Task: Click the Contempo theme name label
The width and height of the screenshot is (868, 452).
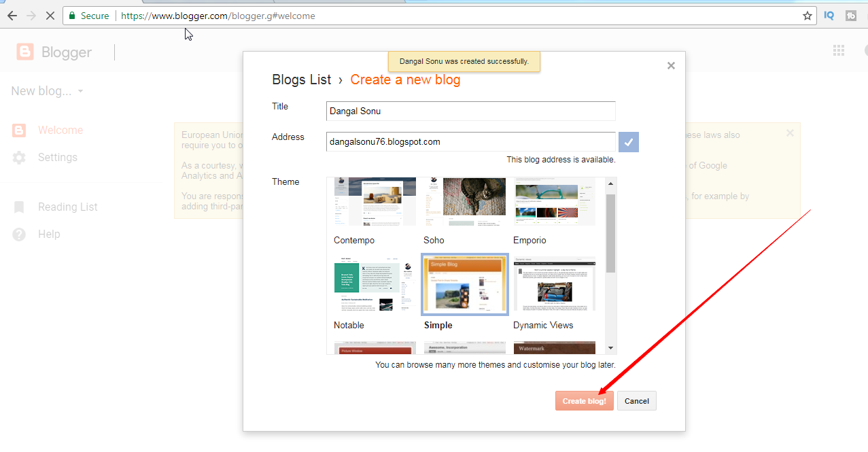Action: coord(354,241)
